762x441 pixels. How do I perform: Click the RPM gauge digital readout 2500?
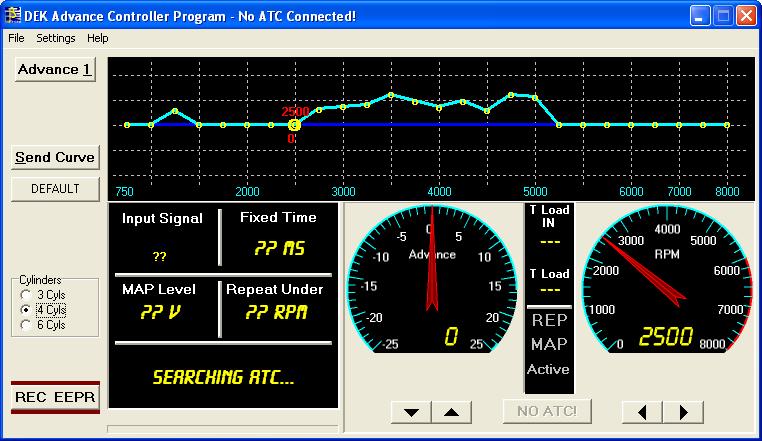click(x=666, y=336)
